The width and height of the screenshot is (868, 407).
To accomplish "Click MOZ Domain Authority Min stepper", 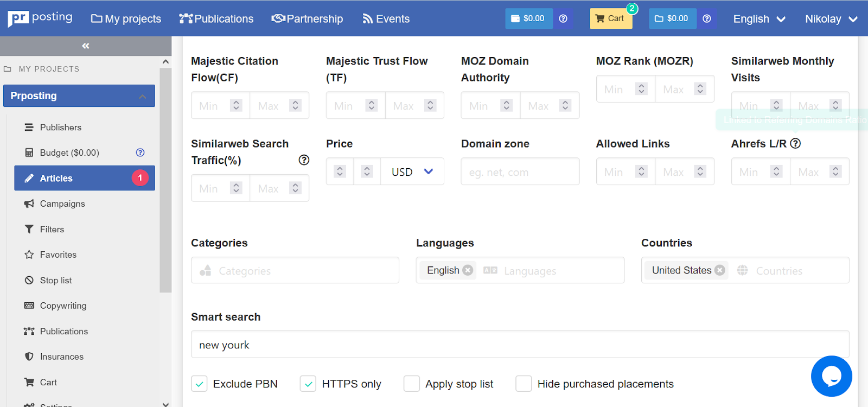I will click(506, 105).
